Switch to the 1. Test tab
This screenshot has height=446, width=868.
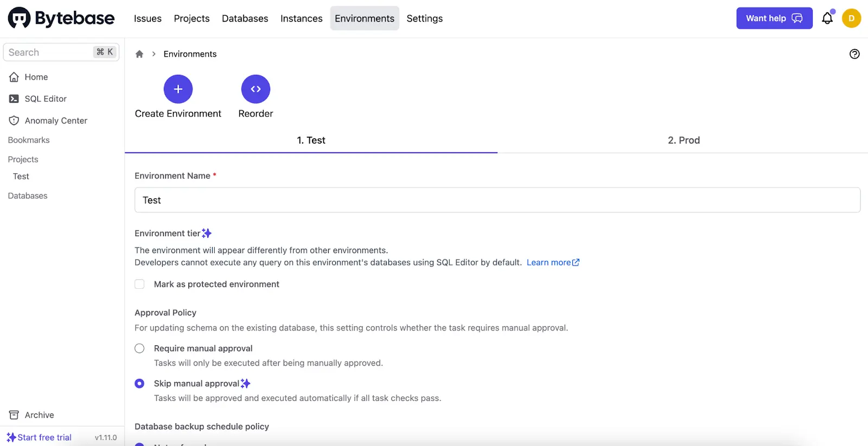click(x=311, y=140)
